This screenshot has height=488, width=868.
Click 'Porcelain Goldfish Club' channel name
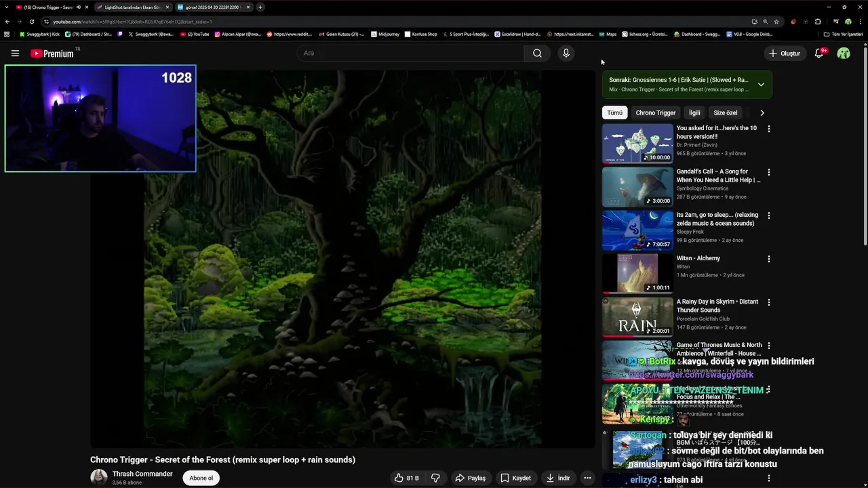[703, 319]
